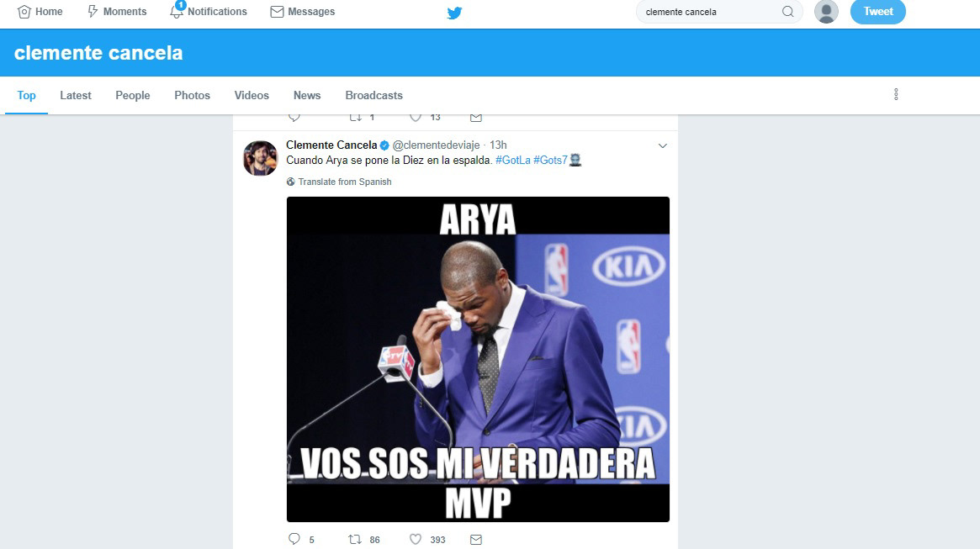Select the Photos tab
Screen dimensions: 980x549
192,95
